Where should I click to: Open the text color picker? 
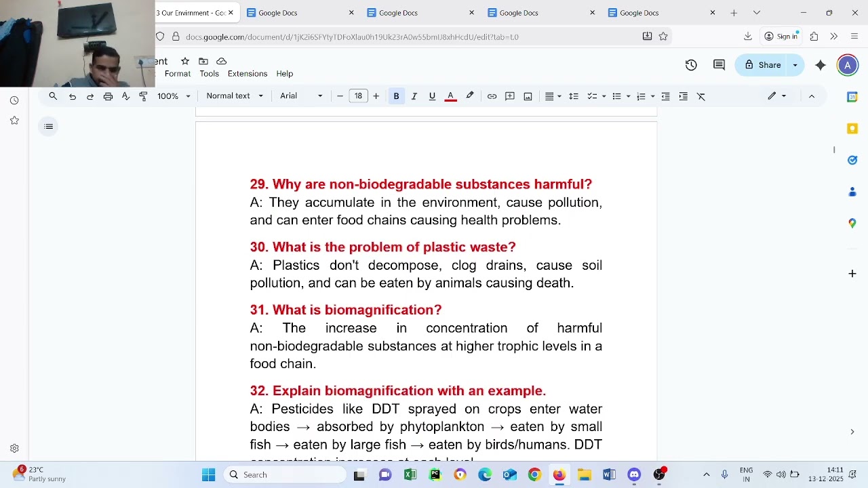[x=450, y=96]
